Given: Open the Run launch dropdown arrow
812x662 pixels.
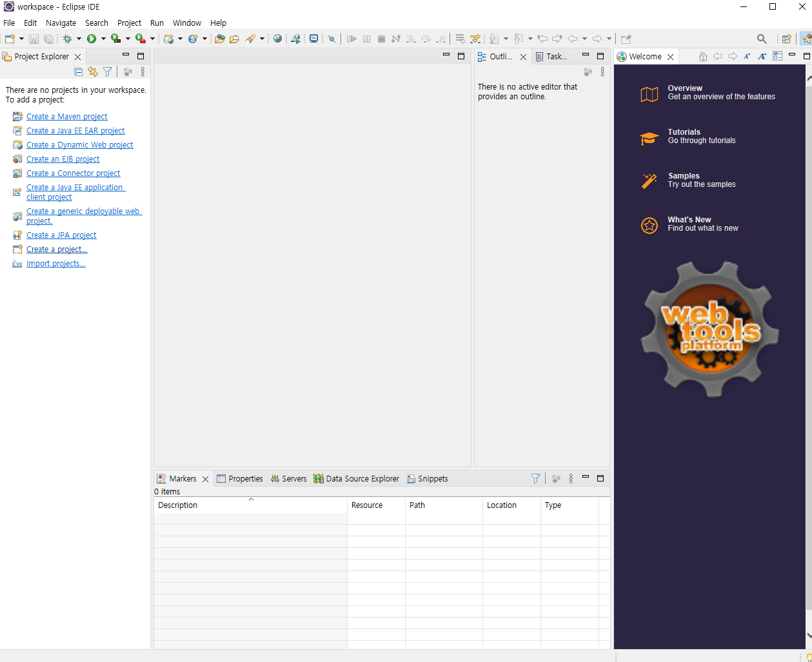Looking at the screenshot, I should coord(103,39).
